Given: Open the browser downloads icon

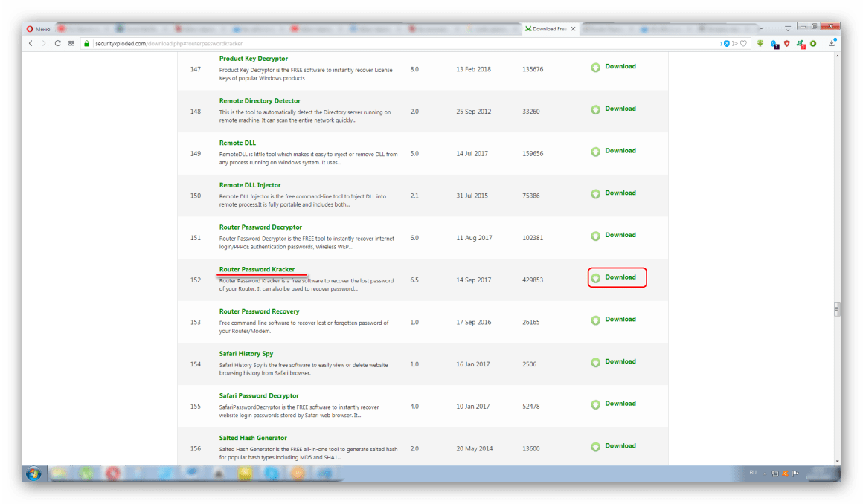Looking at the screenshot, I should coord(832,43).
